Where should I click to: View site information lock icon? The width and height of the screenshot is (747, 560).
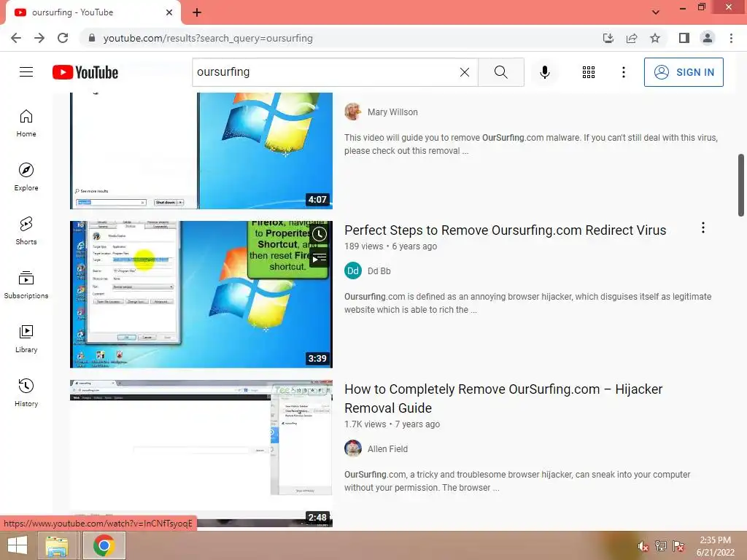pos(92,38)
